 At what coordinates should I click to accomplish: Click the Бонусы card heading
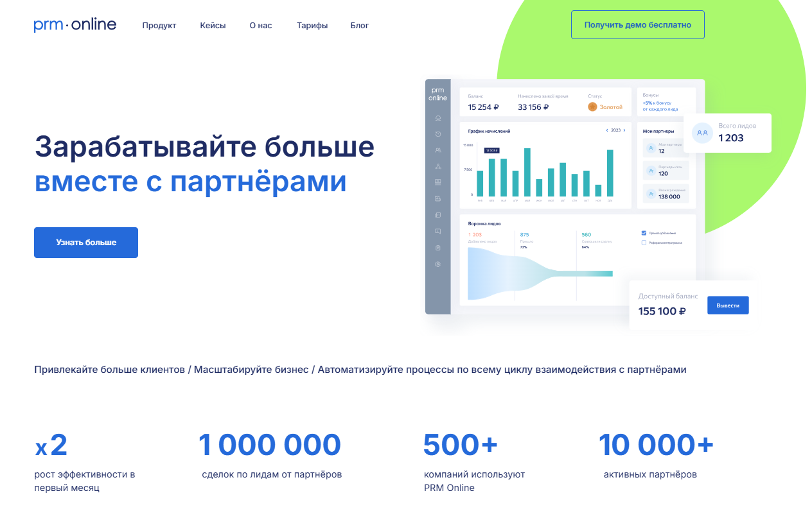pyautogui.click(x=651, y=95)
